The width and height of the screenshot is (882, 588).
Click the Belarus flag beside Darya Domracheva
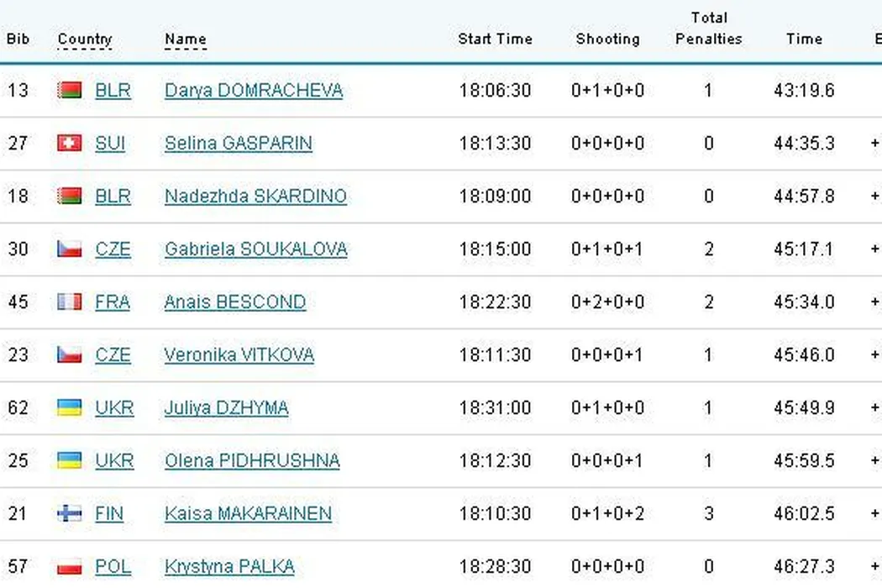pyautogui.click(x=69, y=90)
